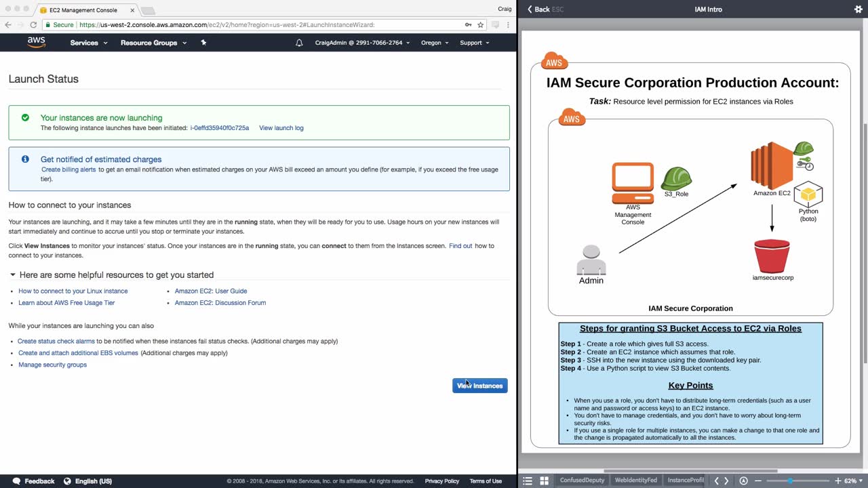The height and width of the screenshot is (488, 868).
Task: Open the pin shortcuts icon in AWS navbar
Action: click(203, 43)
